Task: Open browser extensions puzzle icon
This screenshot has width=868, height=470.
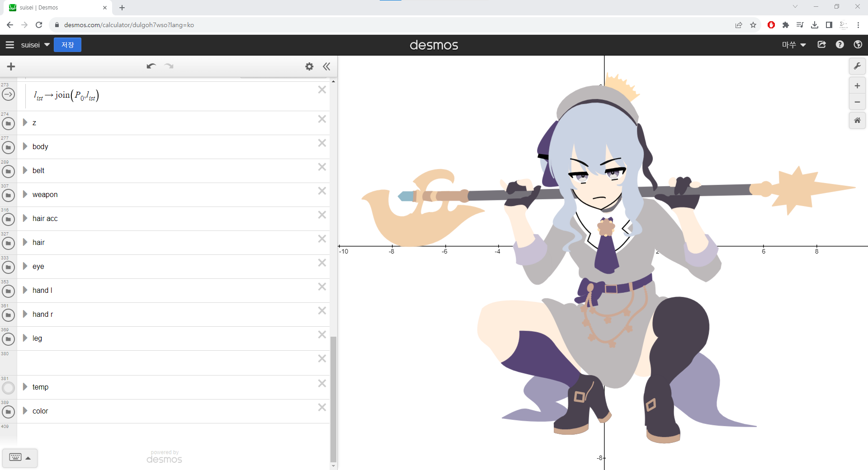Action: [786, 25]
